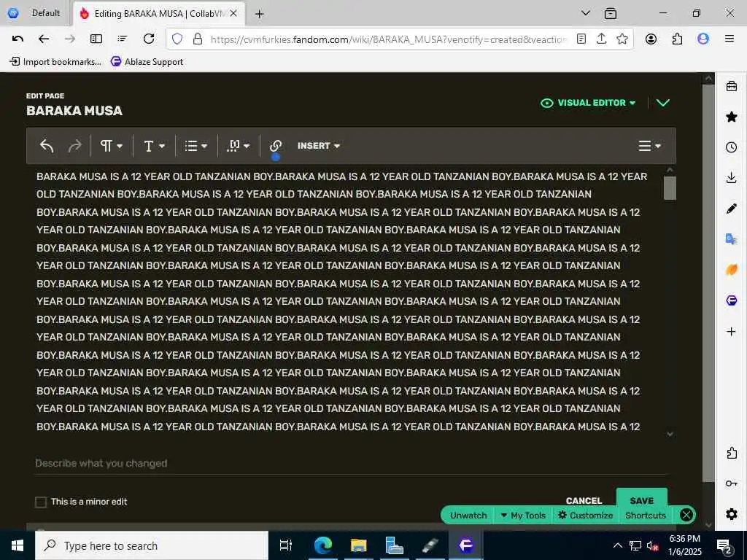Screen dimensions: 747x560
Task: Open Import bookmarks link
Action: pos(55,61)
